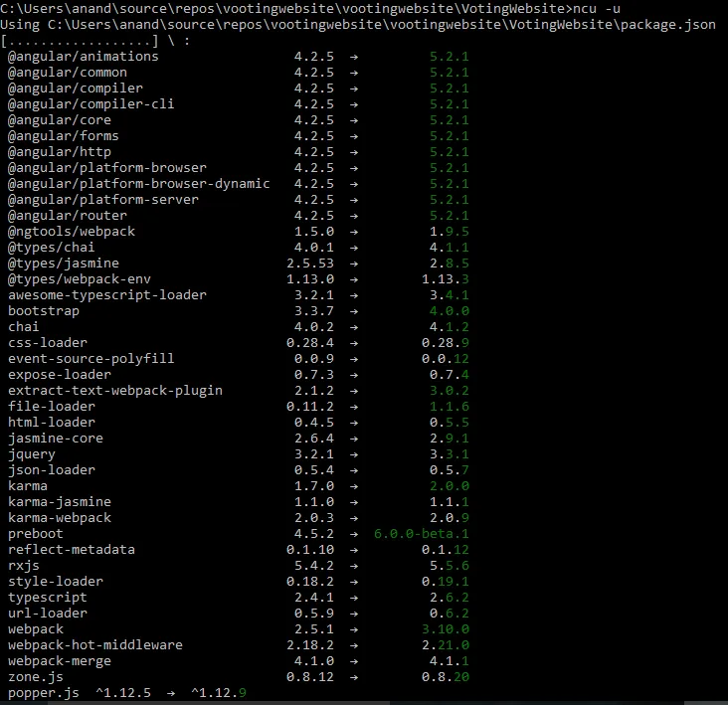728x705 pixels.
Task: Select @angular/platform-browser-dynamic package name
Action: (x=139, y=184)
